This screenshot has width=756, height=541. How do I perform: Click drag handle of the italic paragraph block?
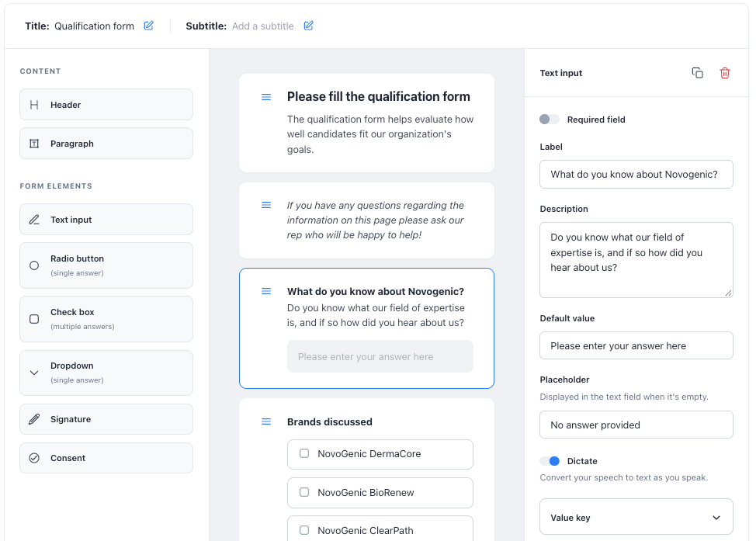pyautogui.click(x=266, y=205)
